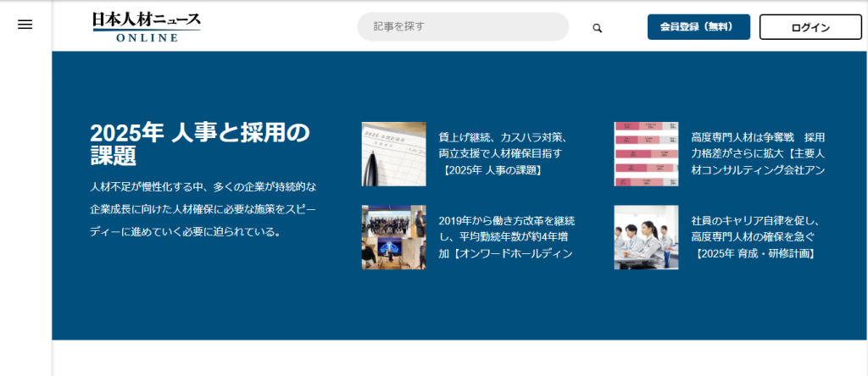The image size is (868, 376).
Task: Read the 賃上げ継続、カスハラ対策 article
Action: [x=508, y=137]
